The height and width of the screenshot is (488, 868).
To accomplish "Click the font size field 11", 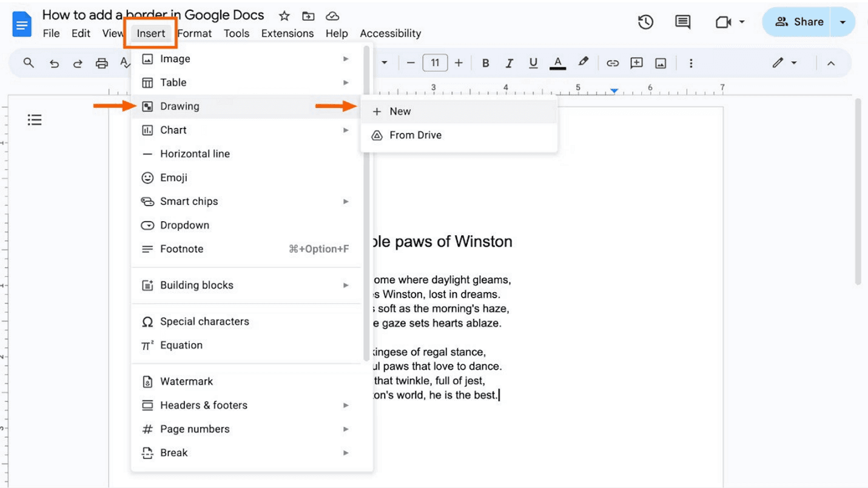I will click(435, 63).
